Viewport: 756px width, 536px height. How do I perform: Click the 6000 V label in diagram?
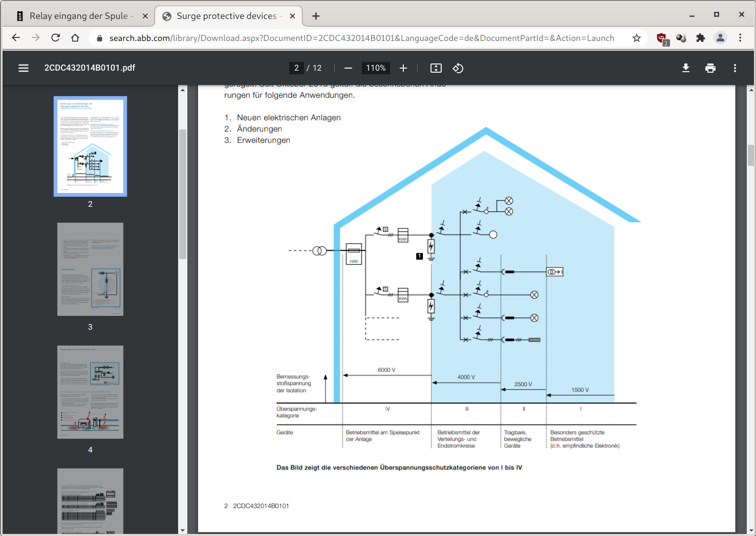coord(386,370)
